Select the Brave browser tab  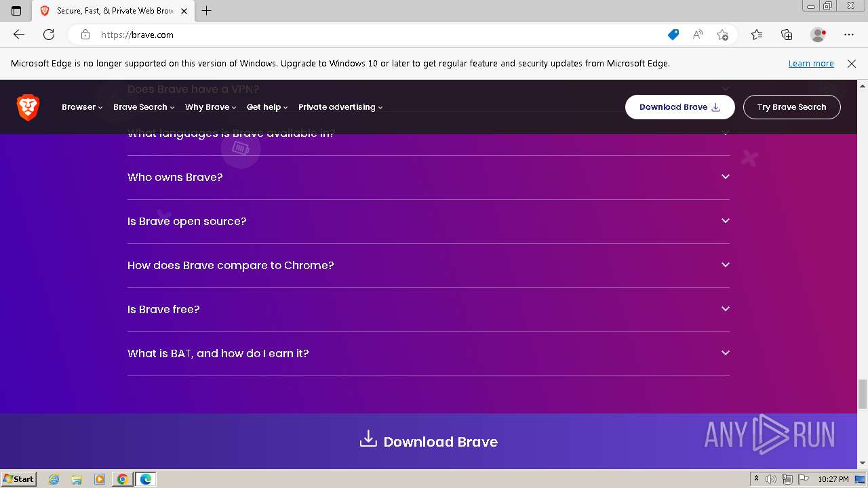115,11
